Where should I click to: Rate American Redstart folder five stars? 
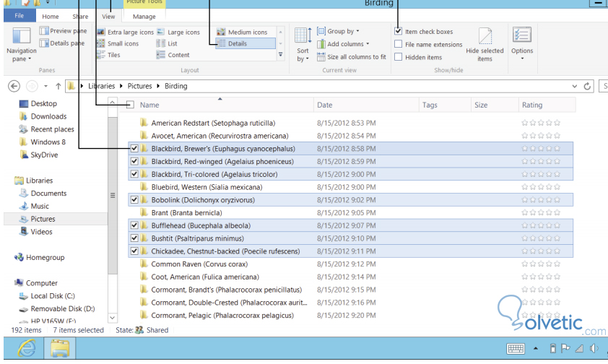coord(557,123)
